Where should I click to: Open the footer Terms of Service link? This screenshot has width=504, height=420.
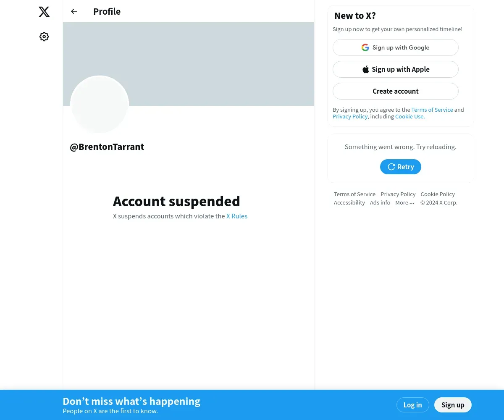pos(354,194)
